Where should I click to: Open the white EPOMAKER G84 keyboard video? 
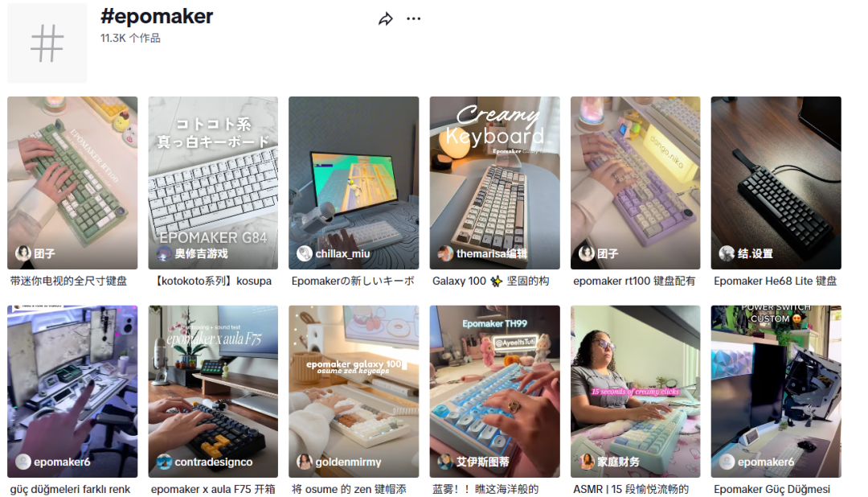(213, 183)
